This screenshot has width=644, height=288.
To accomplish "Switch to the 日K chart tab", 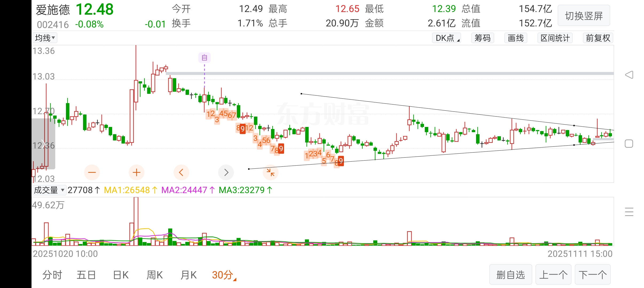I will click(x=121, y=275).
